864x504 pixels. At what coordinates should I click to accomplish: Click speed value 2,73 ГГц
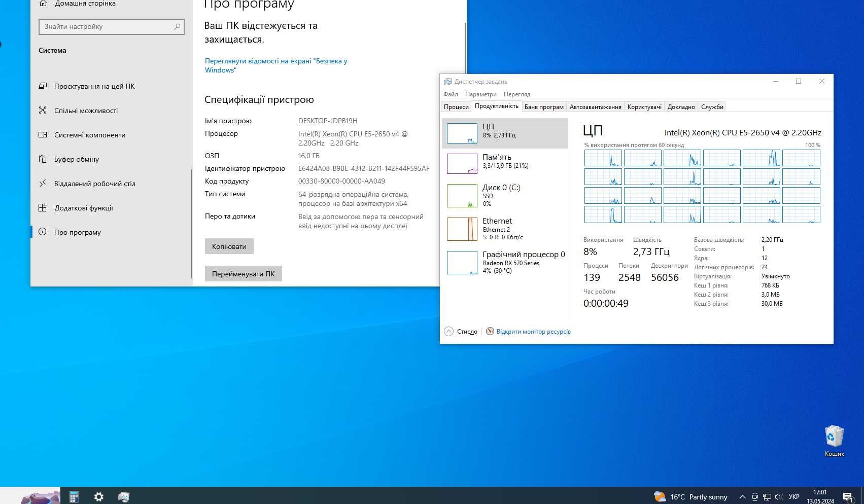click(651, 251)
